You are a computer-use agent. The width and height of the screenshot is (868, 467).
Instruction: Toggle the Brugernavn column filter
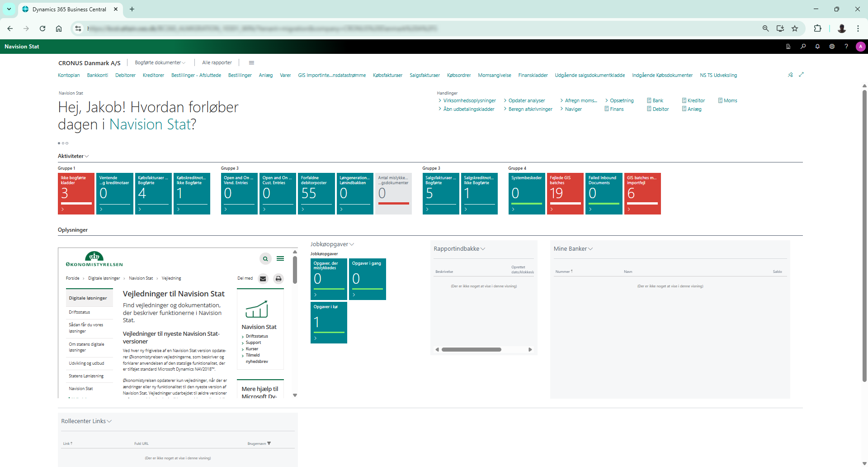269,443
